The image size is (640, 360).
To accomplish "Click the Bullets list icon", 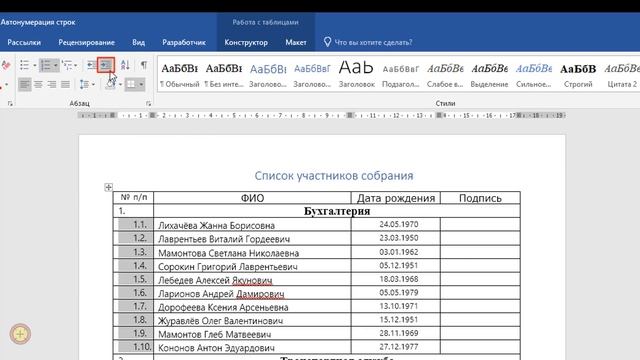I will click(24, 65).
